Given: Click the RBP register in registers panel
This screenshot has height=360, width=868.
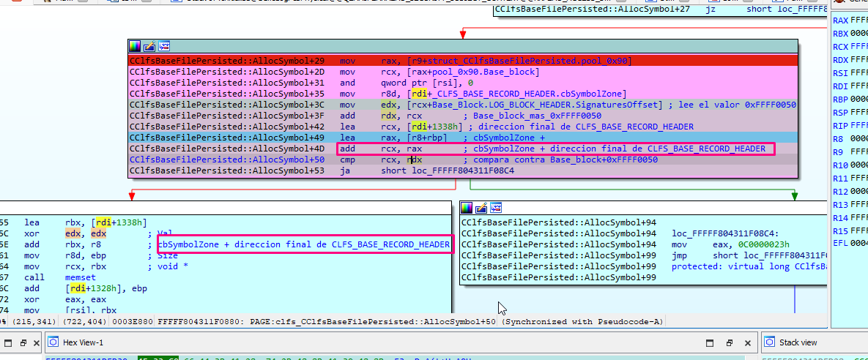Looking at the screenshot, I should point(841,99).
